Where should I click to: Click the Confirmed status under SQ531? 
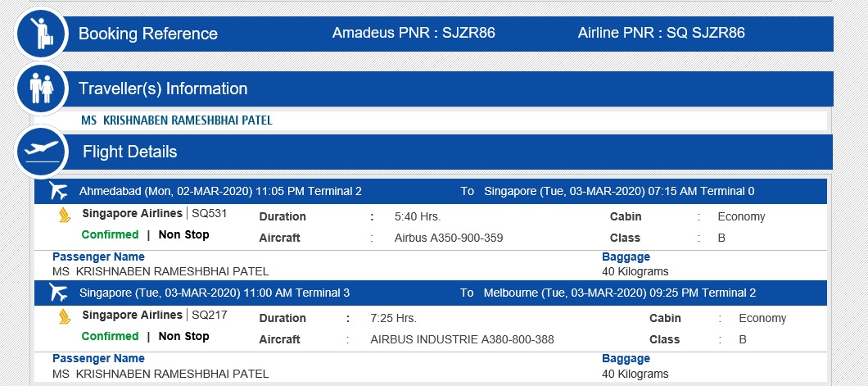click(111, 234)
